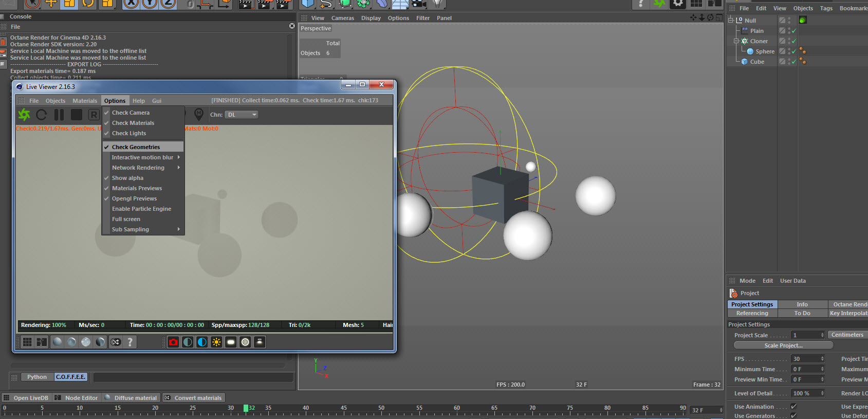Collapse the Cloner object tree node
This screenshot has height=419, width=868.
click(736, 41)
